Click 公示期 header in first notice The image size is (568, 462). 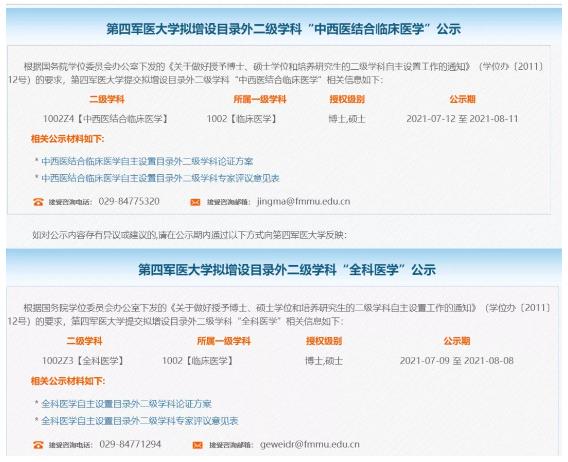462,99
